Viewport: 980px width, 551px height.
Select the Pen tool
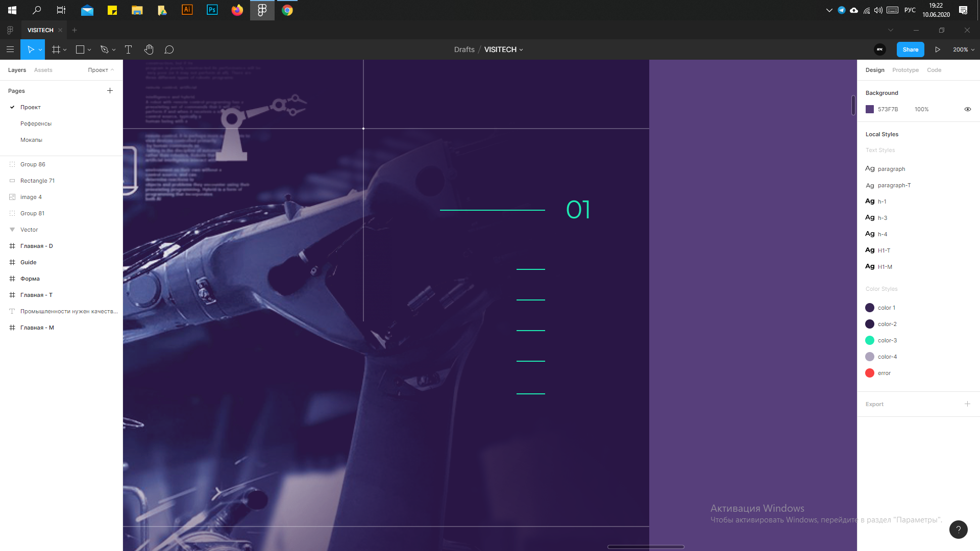tap(105, 49)
